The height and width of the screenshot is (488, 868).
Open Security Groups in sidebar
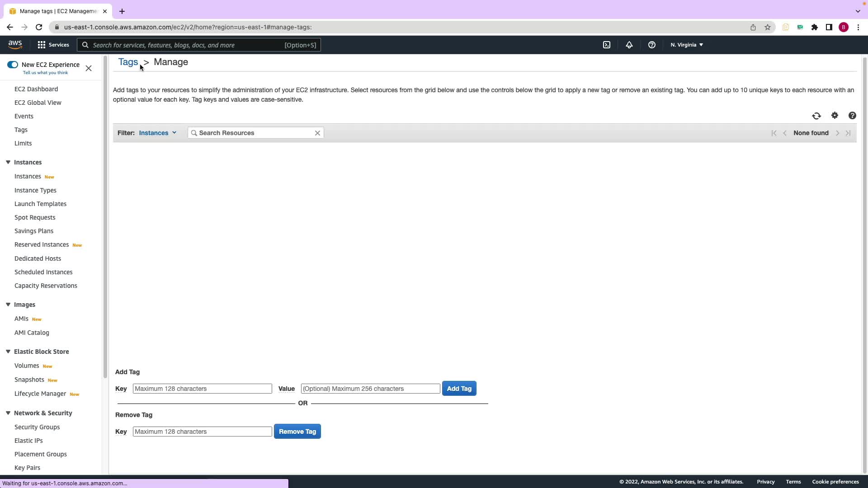click(37, 427)
